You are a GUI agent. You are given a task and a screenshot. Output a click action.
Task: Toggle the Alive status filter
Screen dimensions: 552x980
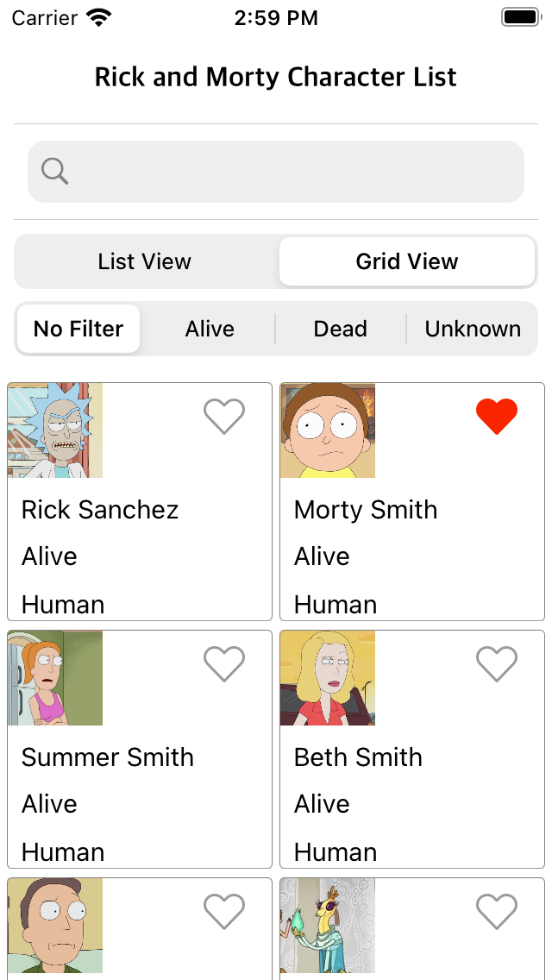pos(209,329)
